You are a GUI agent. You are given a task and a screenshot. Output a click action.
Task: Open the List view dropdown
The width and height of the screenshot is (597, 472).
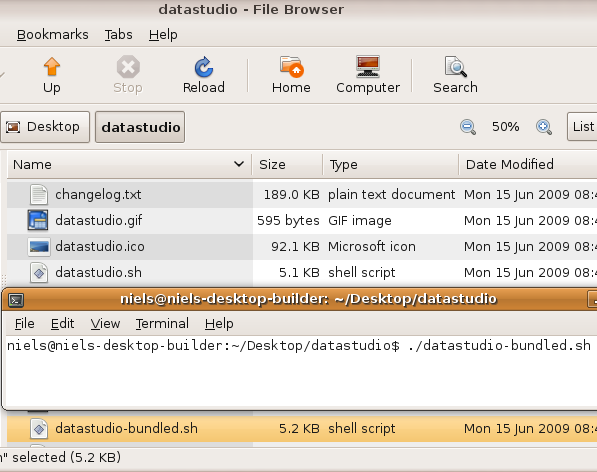(582, 127)
